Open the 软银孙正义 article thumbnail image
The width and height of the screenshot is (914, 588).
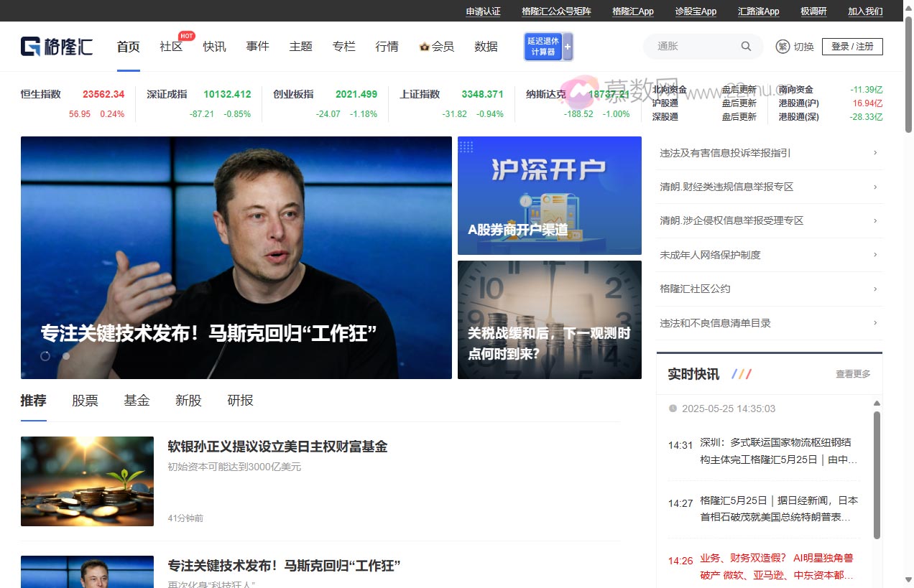coord(87,481)
